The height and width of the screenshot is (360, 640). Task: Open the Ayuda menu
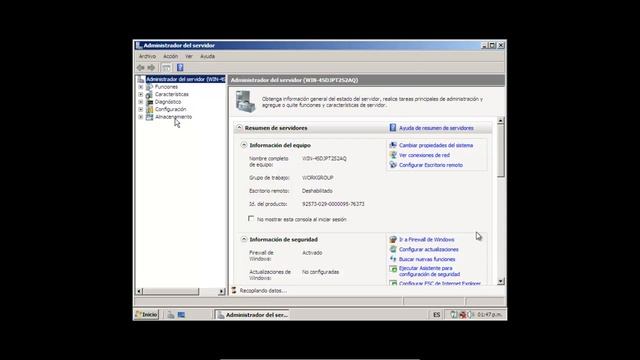point(207,56)
